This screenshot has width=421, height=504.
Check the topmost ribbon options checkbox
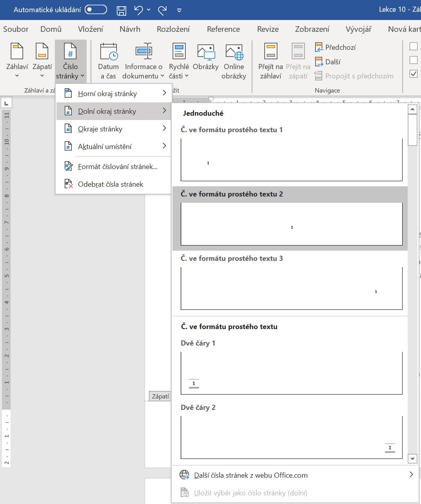pos(414,46)
